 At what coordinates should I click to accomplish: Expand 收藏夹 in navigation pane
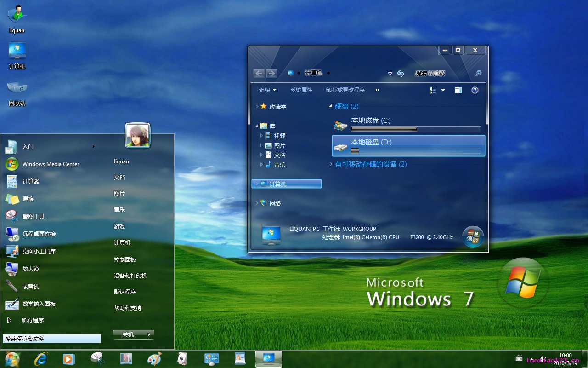coord(257,106)
